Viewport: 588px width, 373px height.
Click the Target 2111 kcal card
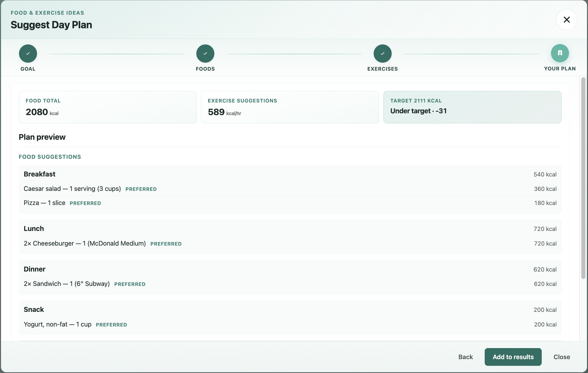coord(472,107)
